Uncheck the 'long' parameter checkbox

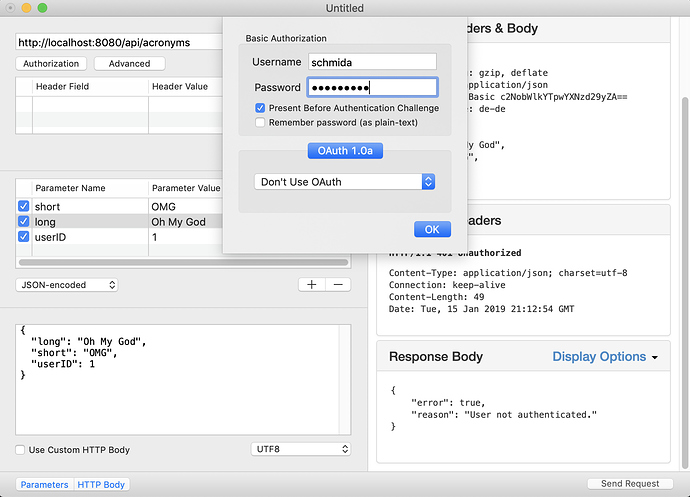(24, 221)
